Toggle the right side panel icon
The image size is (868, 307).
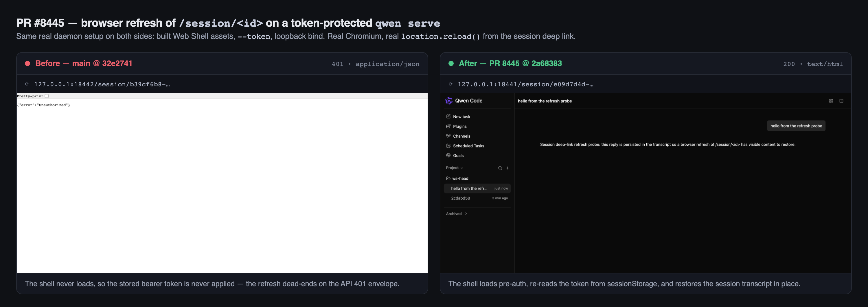[x=841, y=101]
